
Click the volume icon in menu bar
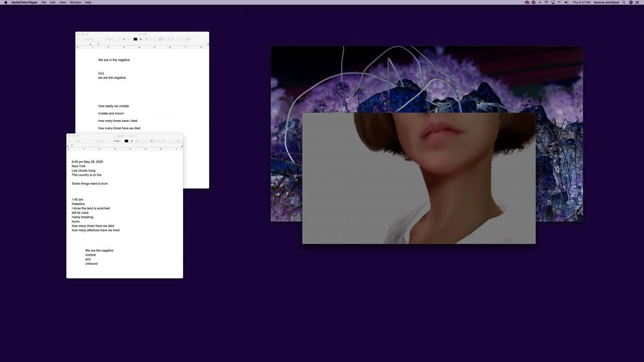coord(566,2)
